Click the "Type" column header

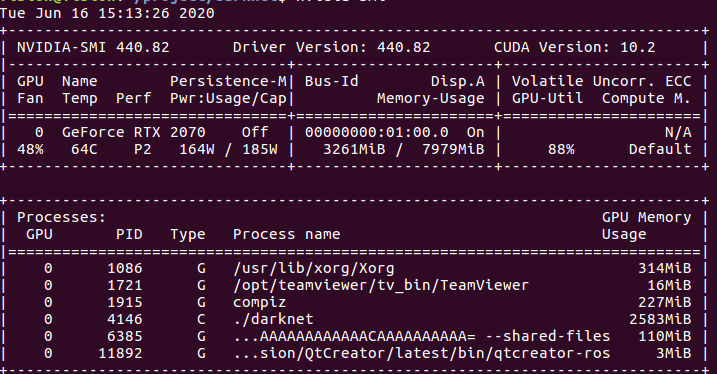point(187,235)
